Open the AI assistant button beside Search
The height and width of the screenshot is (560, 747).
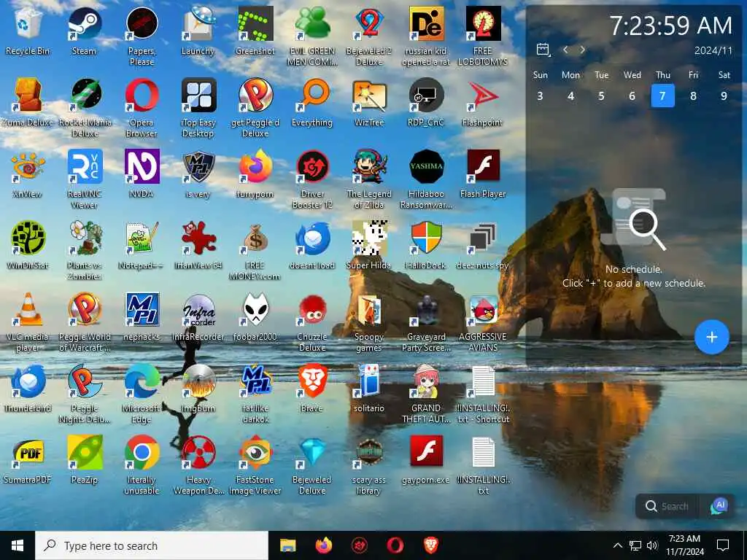click(x=720, y=506)
